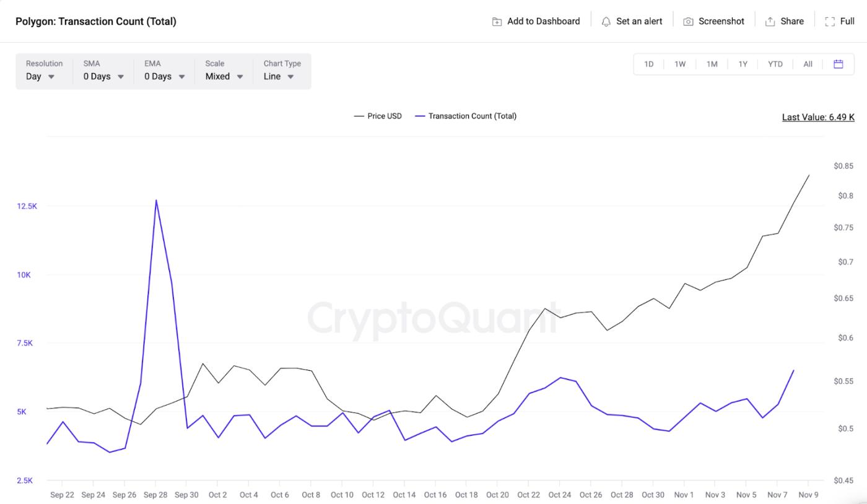This screenshot has width=867, height=504.
Task: Click the Last Value: 6.49 K link
Action: click(817, 116)
